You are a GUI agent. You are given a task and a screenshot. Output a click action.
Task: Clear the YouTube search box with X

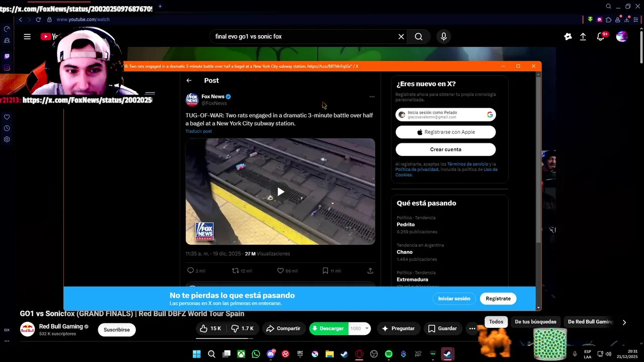pos(401,36)
